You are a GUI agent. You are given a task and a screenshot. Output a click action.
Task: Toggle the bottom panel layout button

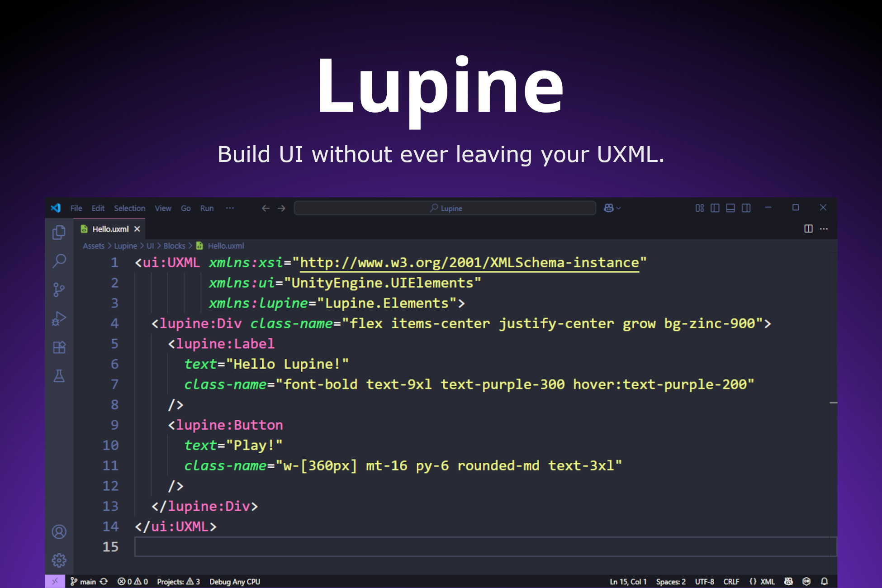tap(730, 208)
